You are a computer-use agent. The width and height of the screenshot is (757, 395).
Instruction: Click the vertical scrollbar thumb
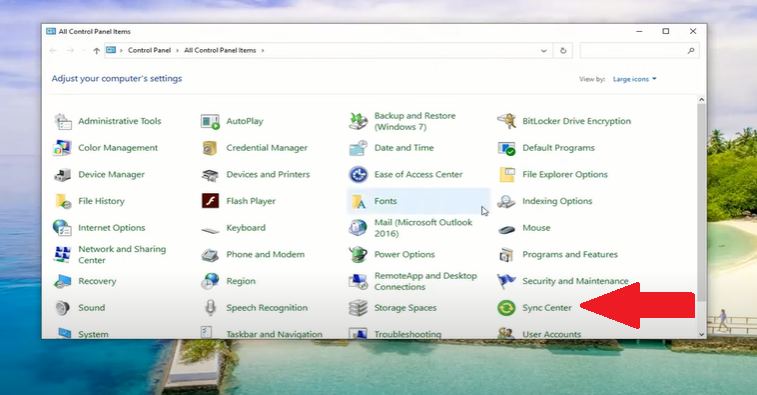(x=701, y=202)
